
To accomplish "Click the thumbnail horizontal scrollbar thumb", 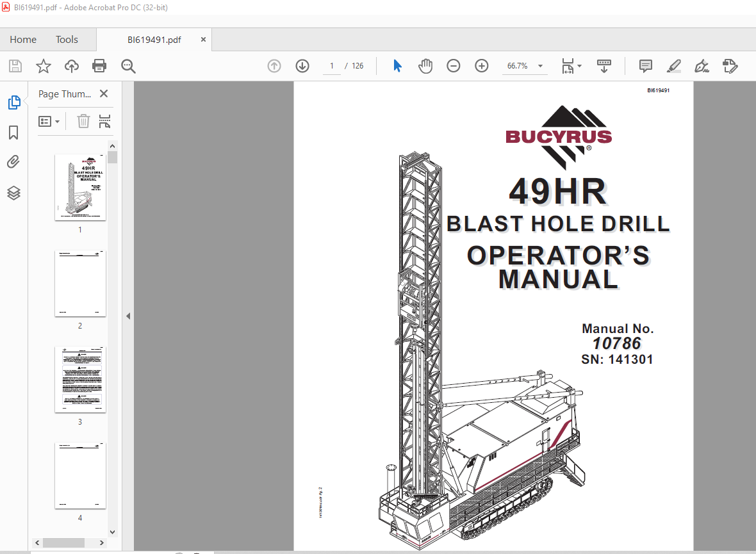I will coord(63,543).
